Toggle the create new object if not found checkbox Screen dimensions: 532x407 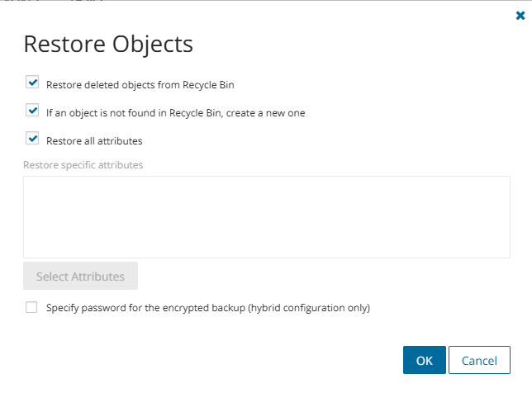32,111
